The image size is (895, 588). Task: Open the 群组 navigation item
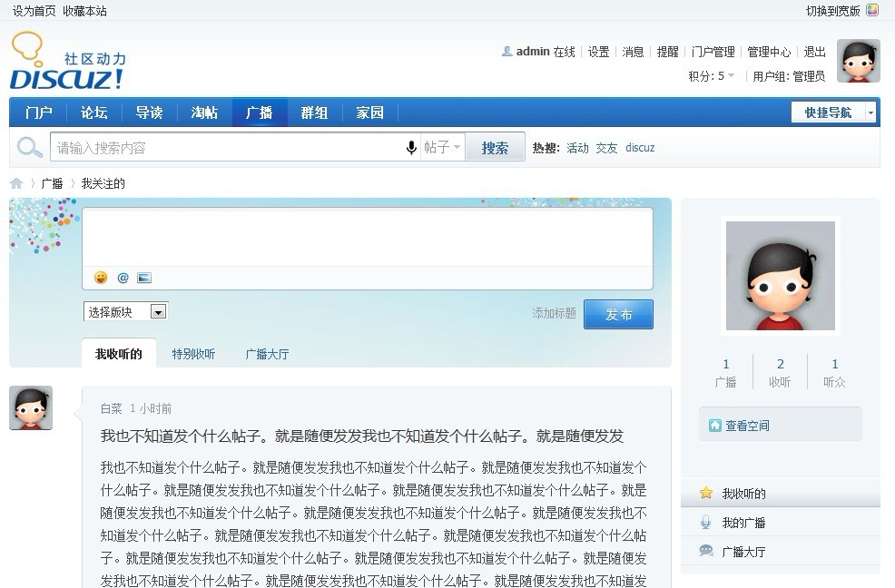point(314,113)
